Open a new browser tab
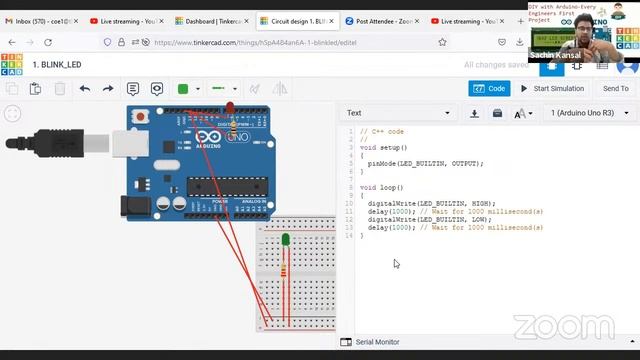640x360 pixels. (520, 21)
